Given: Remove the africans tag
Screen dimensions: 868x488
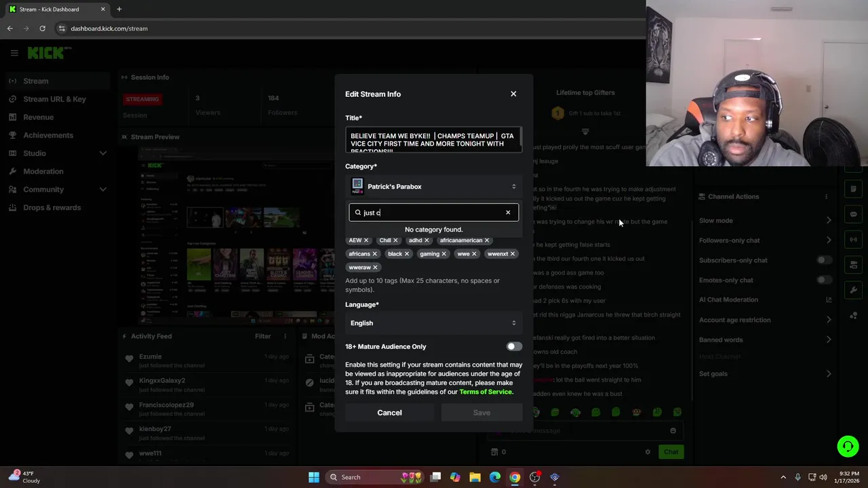Looking at the screenshot, I should tap(374, 253).
